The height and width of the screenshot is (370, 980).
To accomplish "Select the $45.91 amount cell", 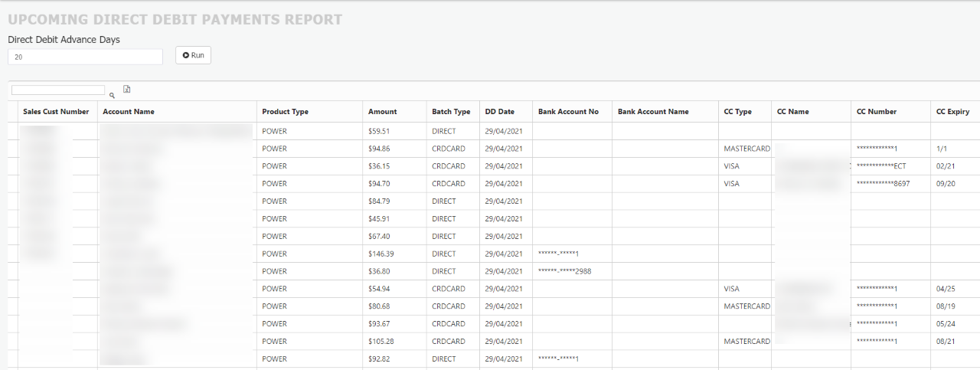I will (379, 219).
